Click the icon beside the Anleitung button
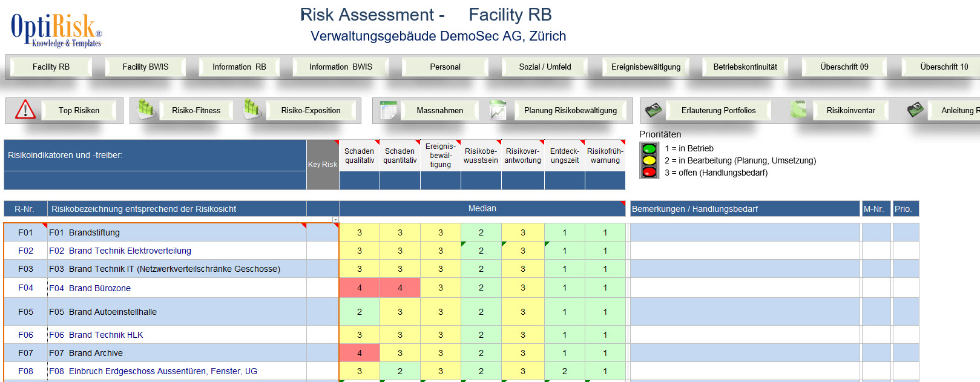 915,110
